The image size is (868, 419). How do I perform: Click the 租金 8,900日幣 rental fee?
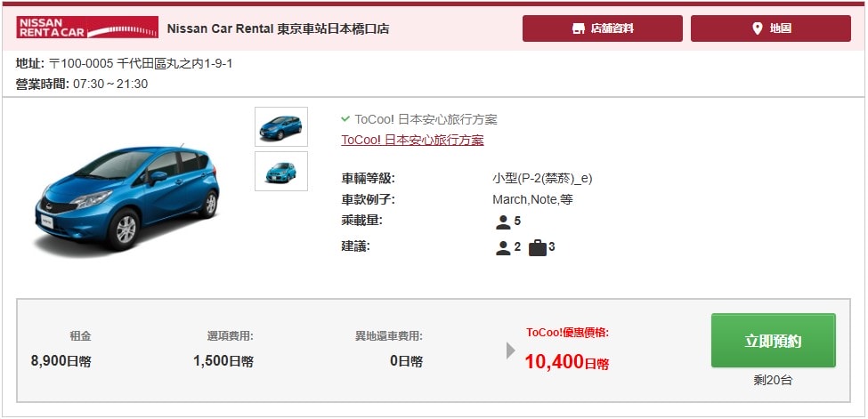[61, 361]
